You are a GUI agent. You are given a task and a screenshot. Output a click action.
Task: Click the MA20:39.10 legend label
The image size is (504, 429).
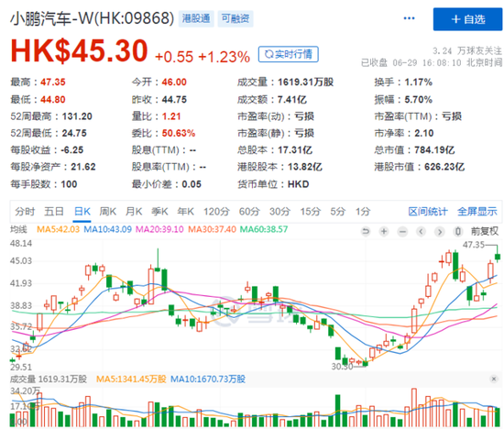tap(159, 229)
